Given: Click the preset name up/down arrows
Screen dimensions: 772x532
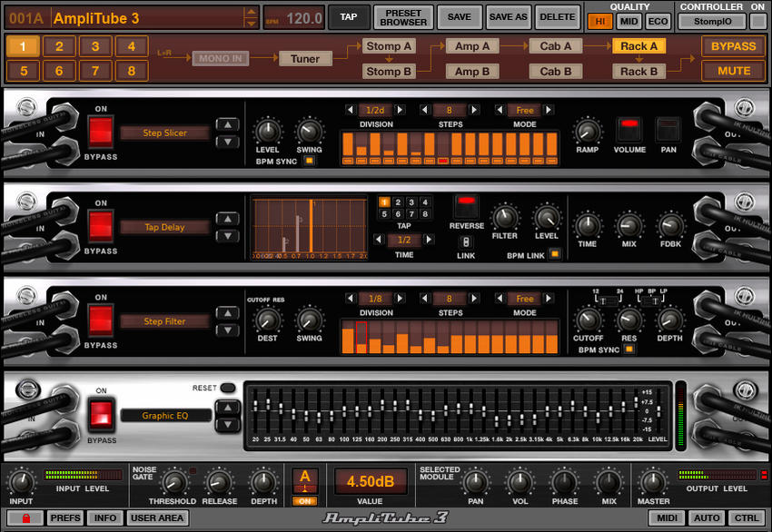Looking at the screenshot, I should [x=251, y=17].
